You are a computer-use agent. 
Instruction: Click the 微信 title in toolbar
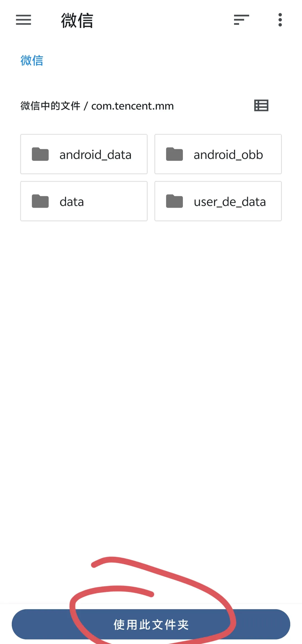pos(77,20)
